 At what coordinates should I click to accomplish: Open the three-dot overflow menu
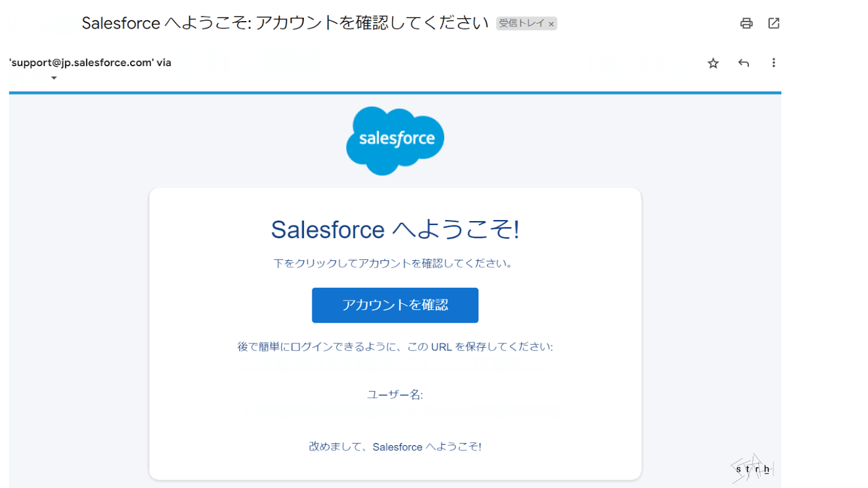pos(774,63)
